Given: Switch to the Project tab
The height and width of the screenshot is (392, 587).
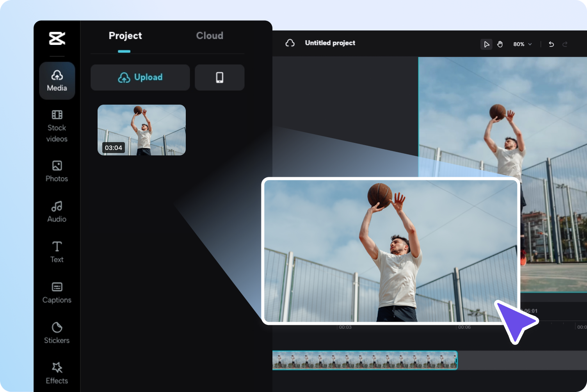Looking at the screenshot, I should (x=125, y=36).
